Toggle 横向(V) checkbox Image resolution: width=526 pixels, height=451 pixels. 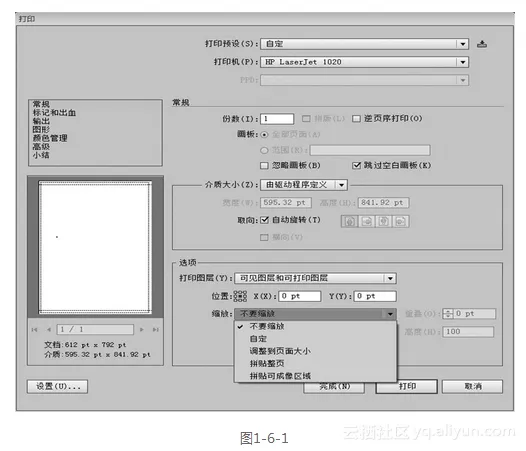click(x=264, y=237)
